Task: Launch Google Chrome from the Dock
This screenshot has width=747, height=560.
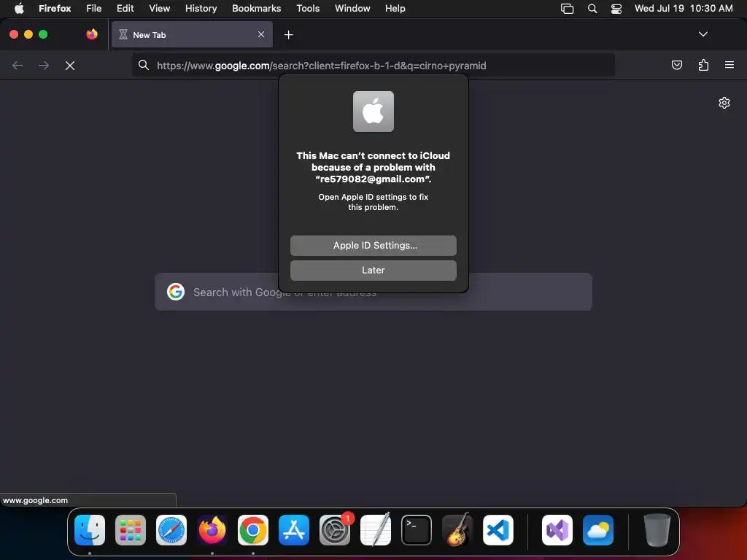Action: pos(253,530)
